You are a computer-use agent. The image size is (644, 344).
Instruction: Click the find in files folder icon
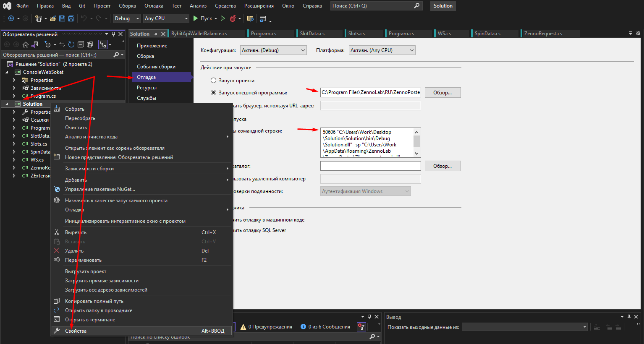click(250, 18)
